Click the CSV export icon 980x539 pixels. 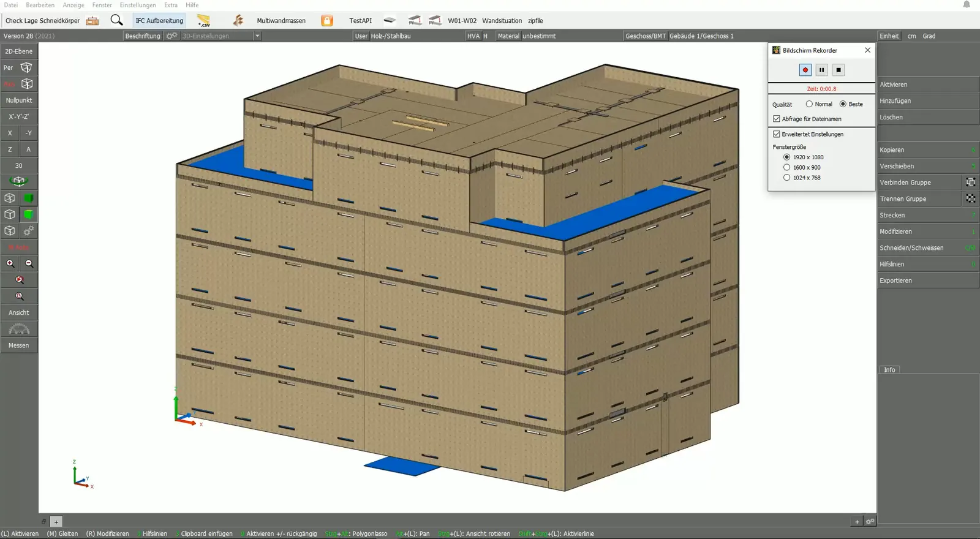click(204, 21)
